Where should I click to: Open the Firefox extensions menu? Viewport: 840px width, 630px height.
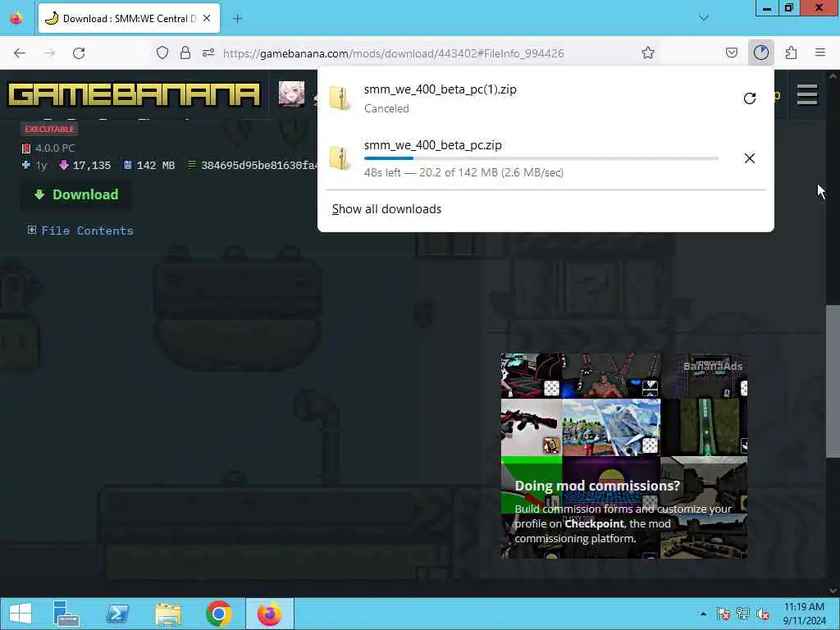[x=792, y=52]
